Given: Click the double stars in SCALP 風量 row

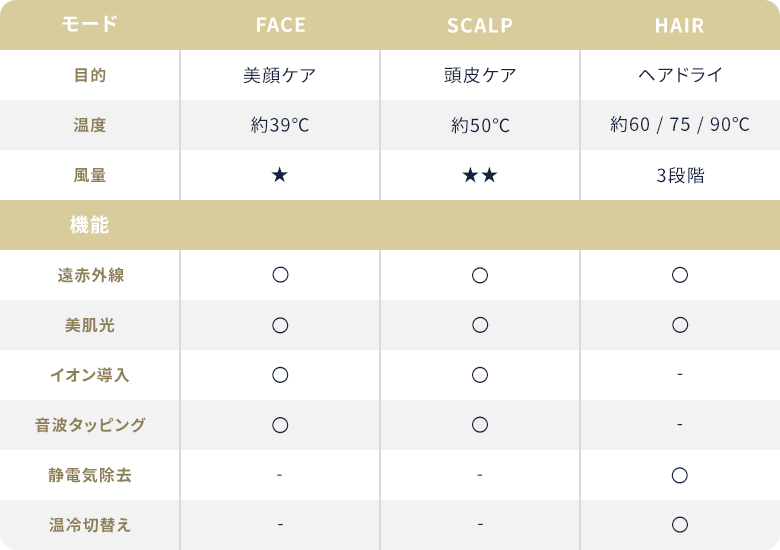Looking at the screenshot, I should click(480, 175).
